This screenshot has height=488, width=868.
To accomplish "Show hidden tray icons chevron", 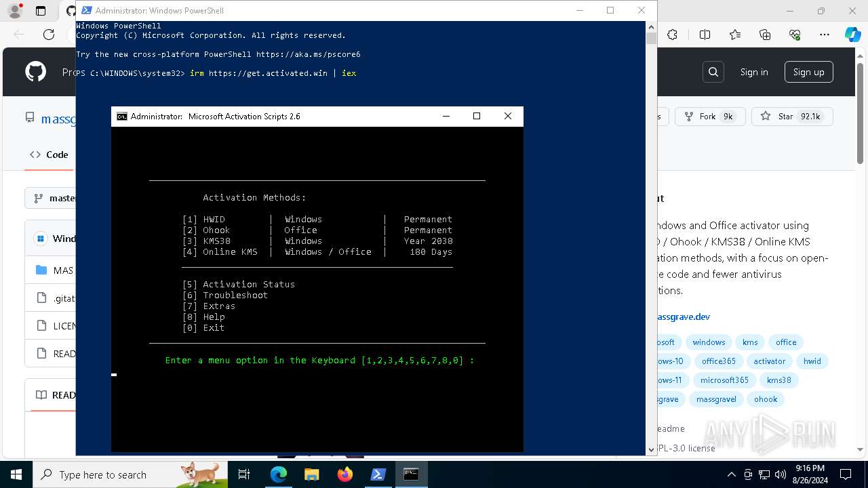I will coord(732,474).
